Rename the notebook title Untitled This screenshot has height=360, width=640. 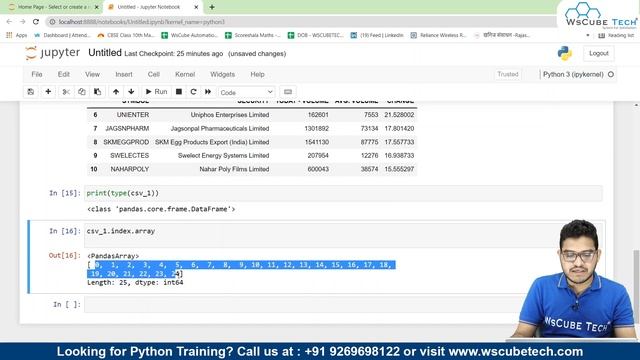(105, 53)
